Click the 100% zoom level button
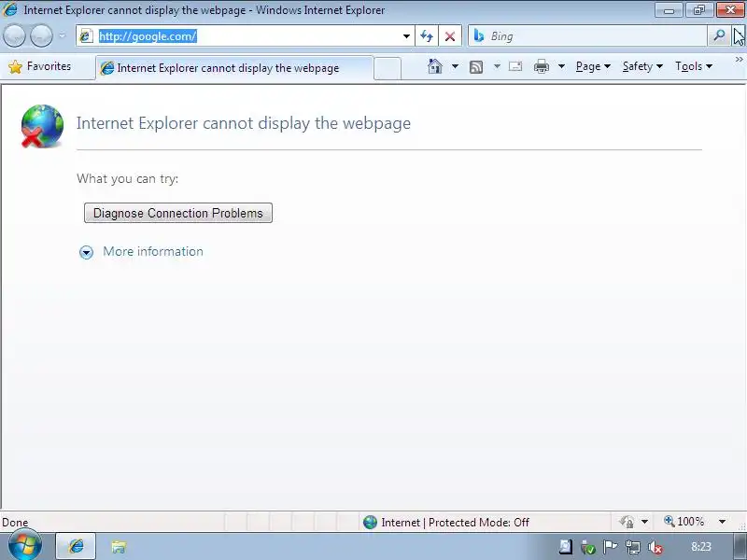This screenshot has width=747, height=560. click(684, 522)
